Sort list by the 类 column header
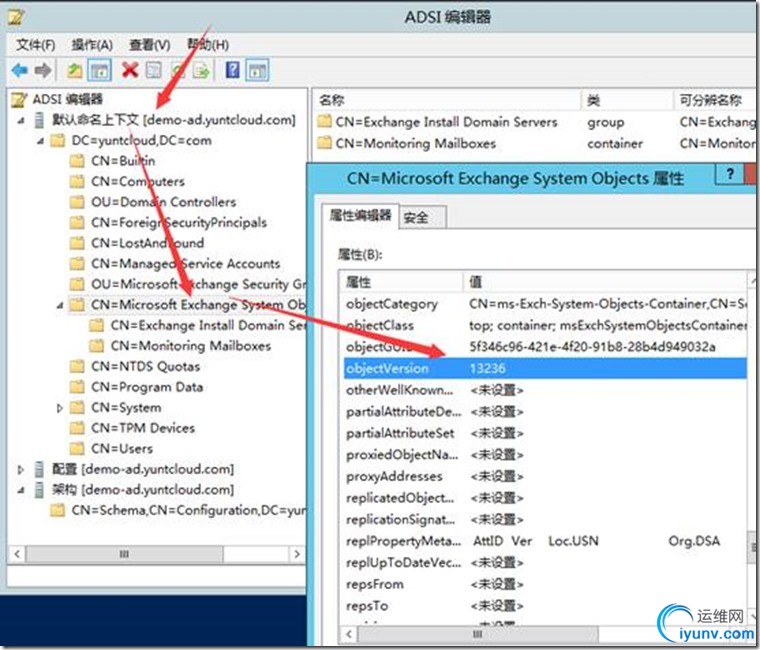Screen dimensions: 760x650 [x=627, y=100]
